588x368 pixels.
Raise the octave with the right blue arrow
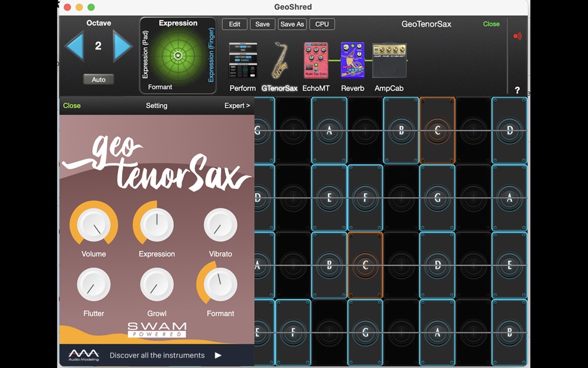coord(123,46)
